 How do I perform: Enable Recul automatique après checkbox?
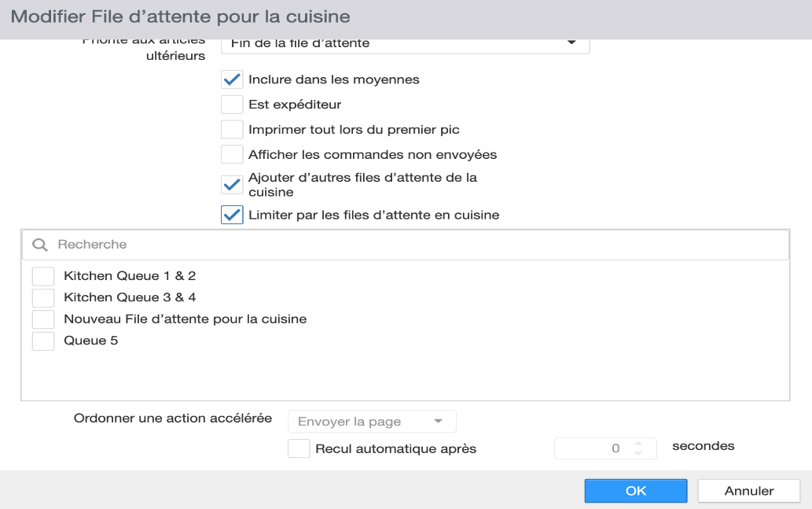pyautogui.click(x=299, y=448)
